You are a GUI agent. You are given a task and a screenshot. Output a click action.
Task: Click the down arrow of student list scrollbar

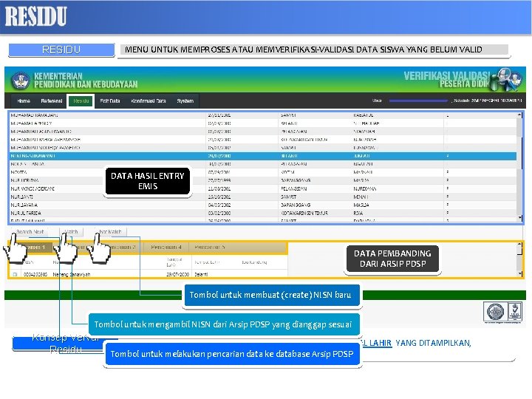pyautogui.click(x=519, y=217)
